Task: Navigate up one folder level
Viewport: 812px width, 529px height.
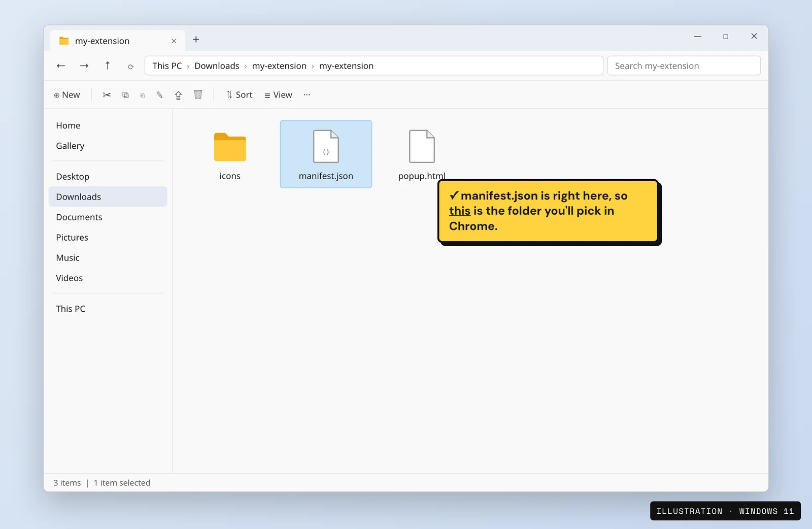Action: [x=108, y=65]
